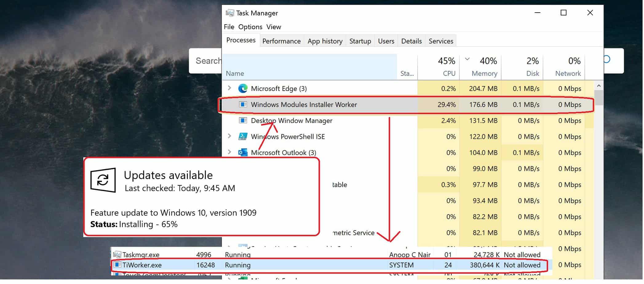644x284 pixels.
Task: Click the sort arrow above Memory column
Action: tap(467, 59)
